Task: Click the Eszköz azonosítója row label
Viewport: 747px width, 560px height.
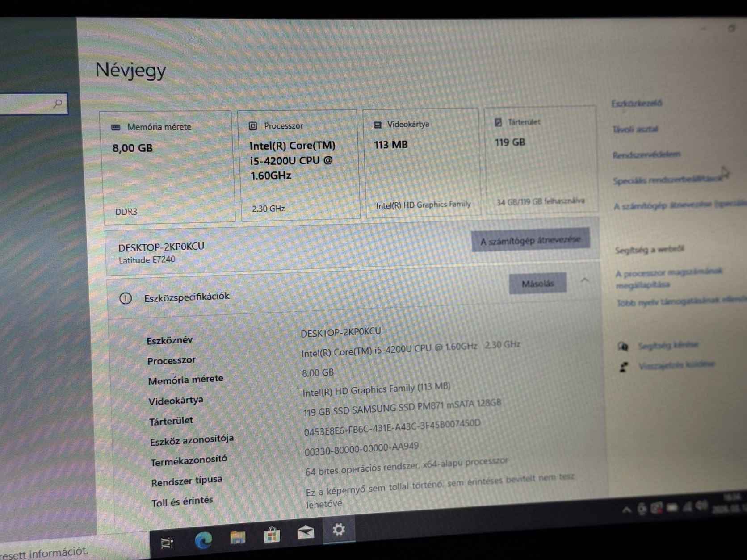Action: click(x=192, y=440)
